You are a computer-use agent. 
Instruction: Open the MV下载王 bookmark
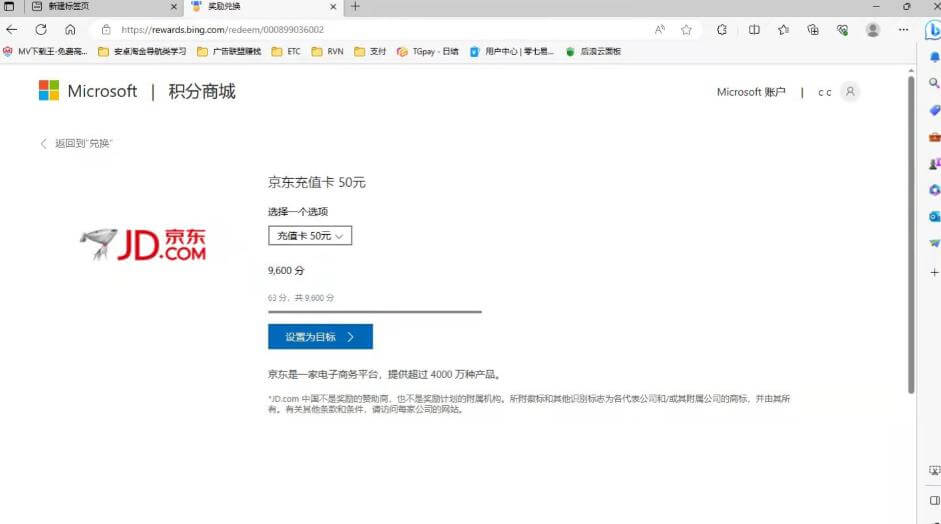pyautogui.click(x=46, y=52)
